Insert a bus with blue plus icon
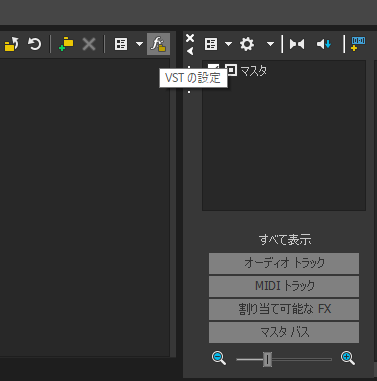 click(x=358, y=44)
